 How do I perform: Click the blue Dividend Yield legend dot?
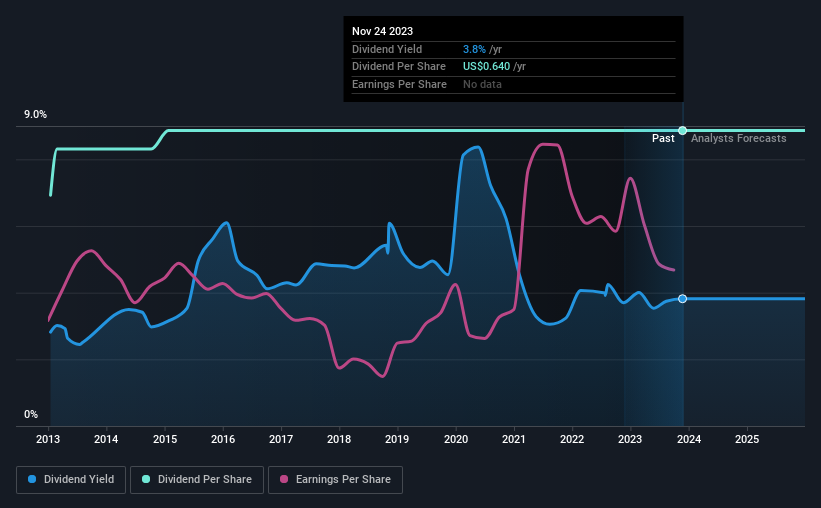(32, 479)
